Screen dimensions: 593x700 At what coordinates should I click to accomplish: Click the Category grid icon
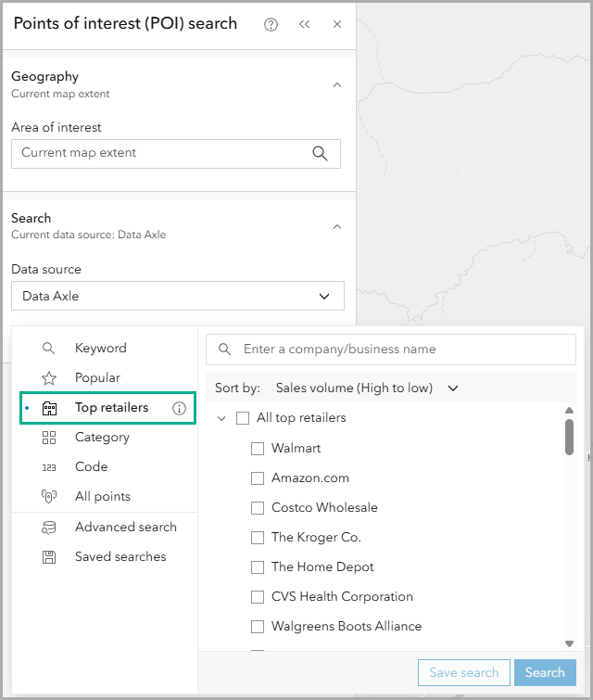(48, 438)
